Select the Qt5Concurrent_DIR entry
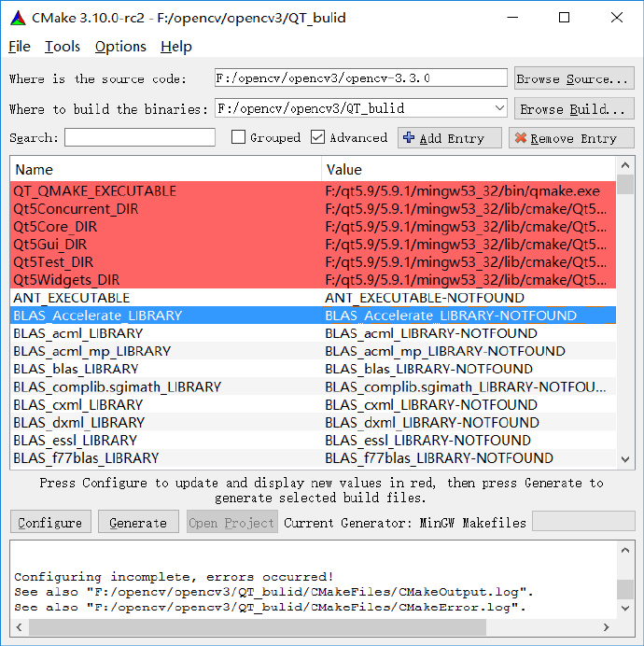The height and width of the screenshot is (646, 644). coord(314,209)
